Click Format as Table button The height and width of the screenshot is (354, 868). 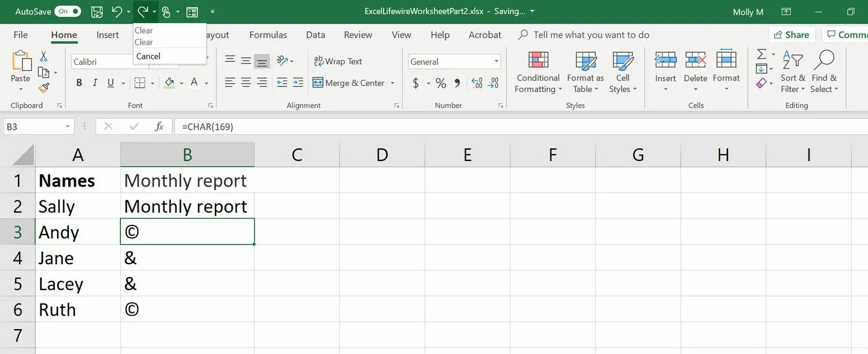coord(585,72)
